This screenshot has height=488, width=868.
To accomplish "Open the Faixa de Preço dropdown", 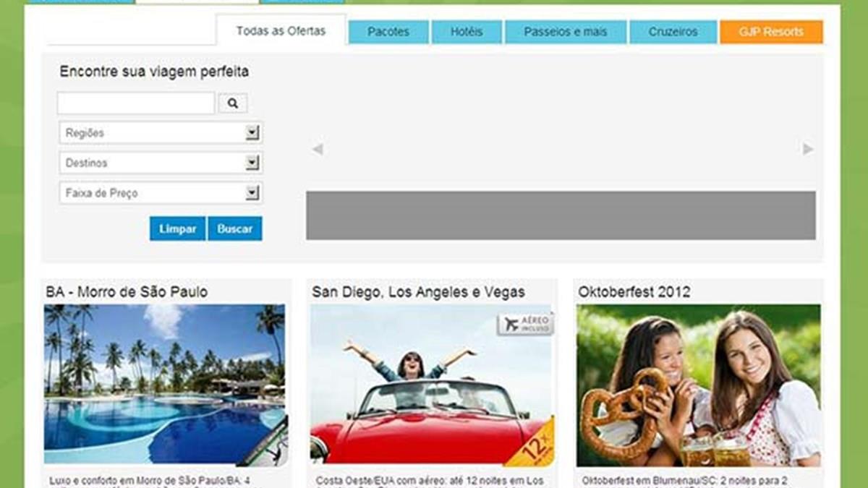I will coord(161,193).
